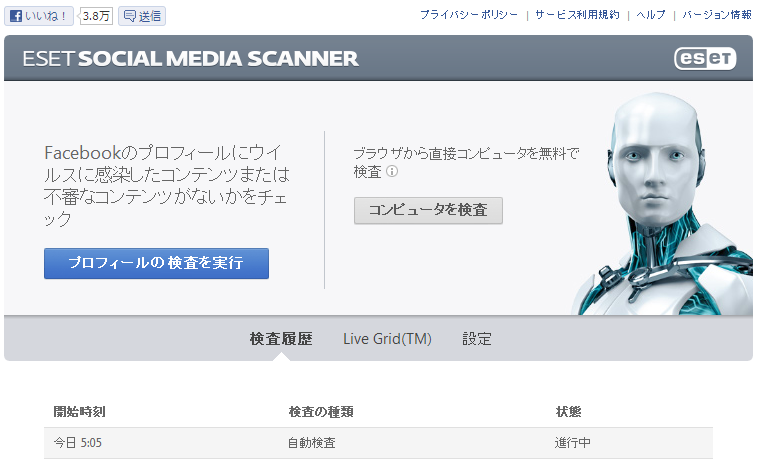760x467 pixels.
Task: Click the ESET logo badge
Action: click(x=705, y=59)
